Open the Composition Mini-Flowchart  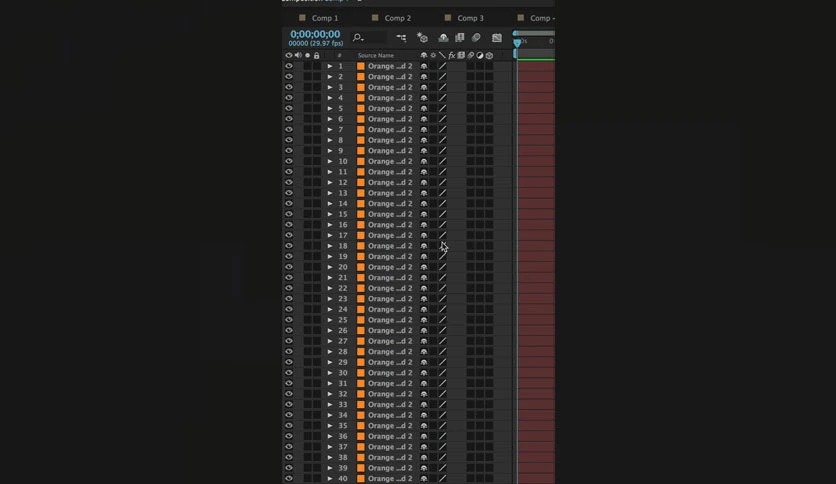(401, 38)
